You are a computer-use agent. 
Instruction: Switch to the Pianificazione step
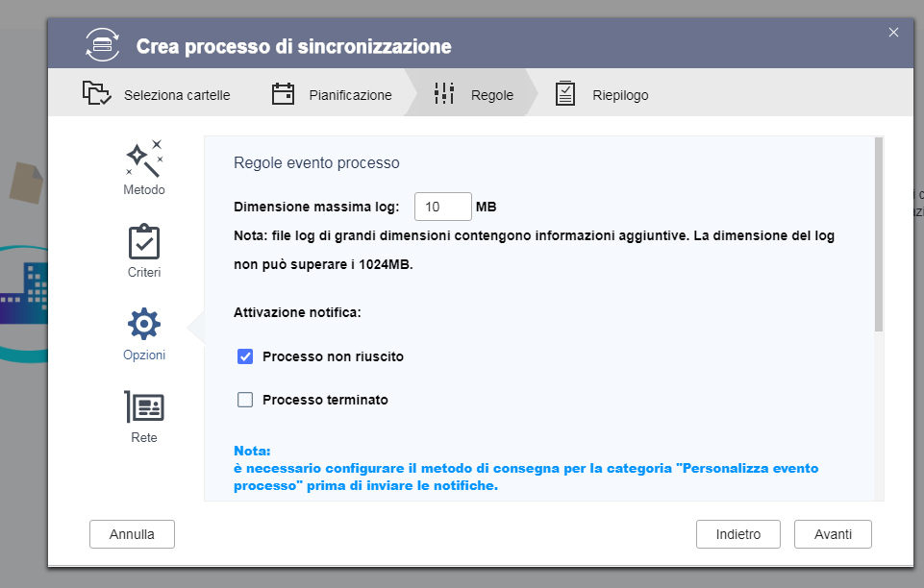pyautogui.click(x=350, y=95)
